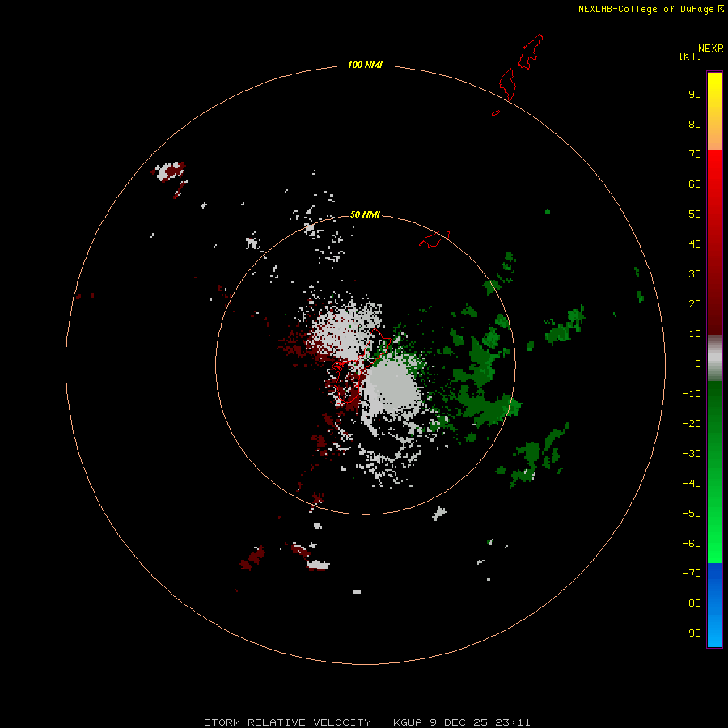Image resolution: width=728 pixels, height=728 pixels.
Task: Click the 60 value on the velocity scale
Action: click(695, 184)
